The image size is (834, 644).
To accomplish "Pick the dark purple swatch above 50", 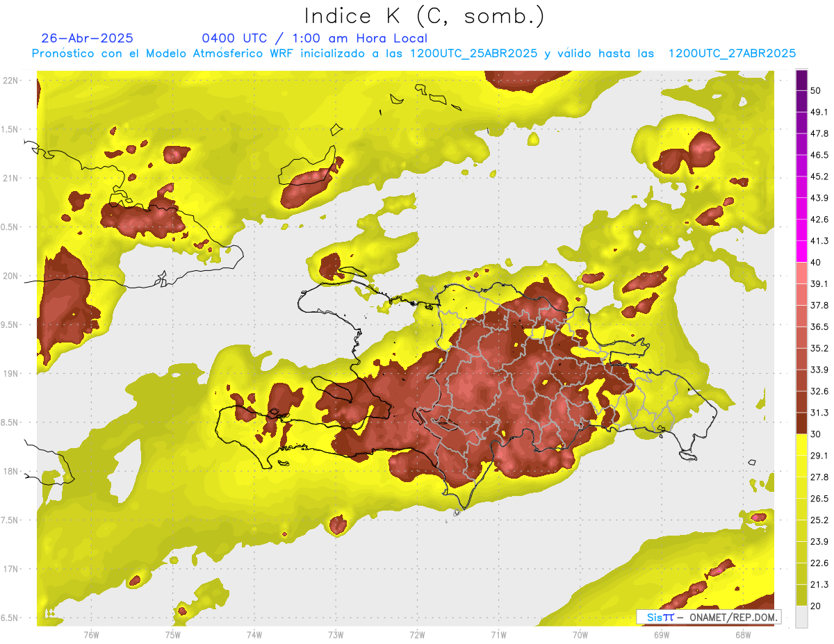I will tap(801, 80).
